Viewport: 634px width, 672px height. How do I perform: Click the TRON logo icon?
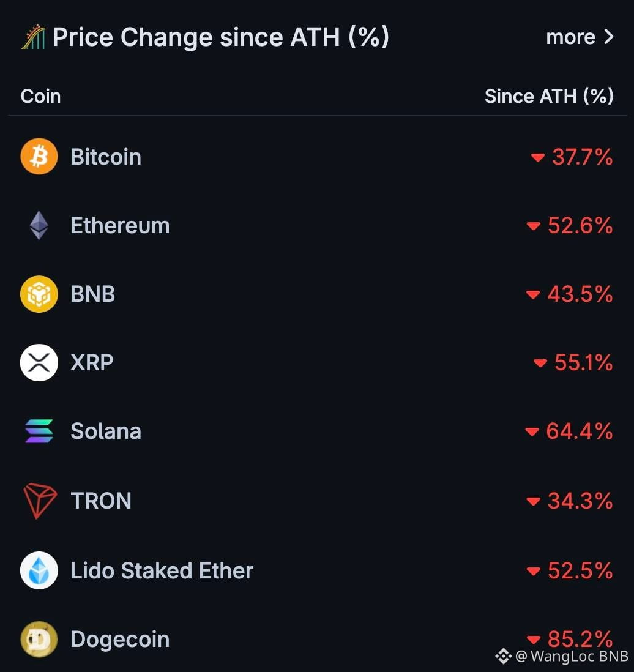click(x=39, y=501)
